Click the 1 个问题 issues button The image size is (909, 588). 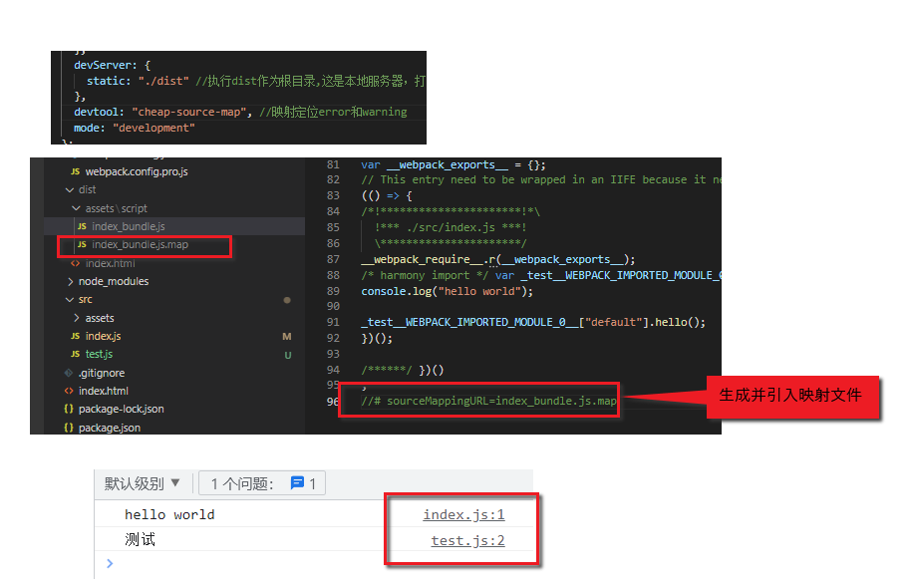(x=262, y=483)
